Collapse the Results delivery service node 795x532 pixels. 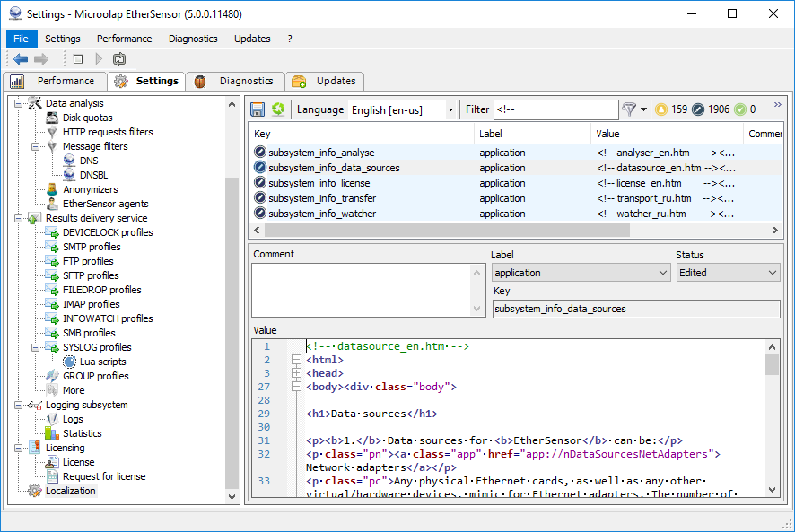[x=18, y=219]
